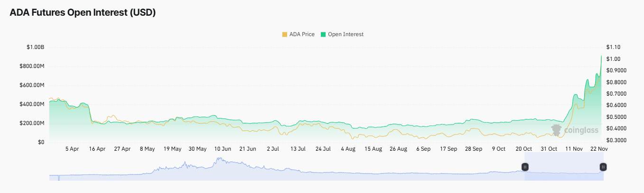Click the $0.3000 right price axis label

pos(616,140)
